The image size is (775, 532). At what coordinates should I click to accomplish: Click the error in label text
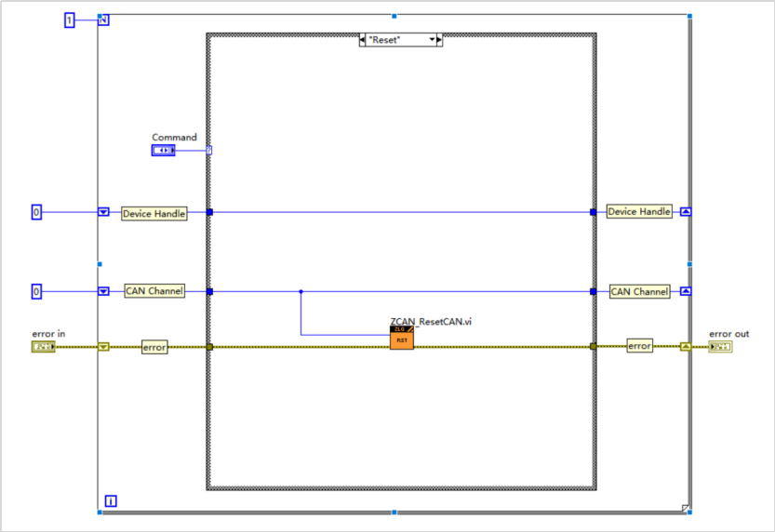click(x=48, y=334)
